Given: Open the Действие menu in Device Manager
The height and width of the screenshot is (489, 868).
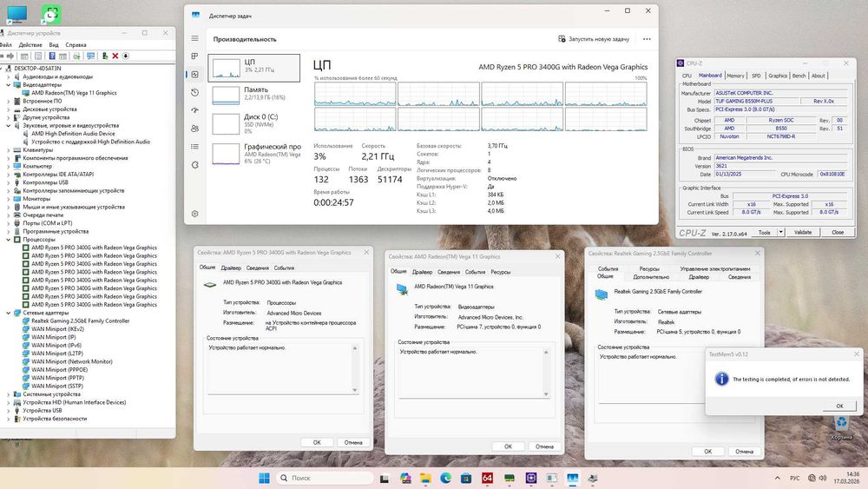Looking at the screenshot, I should tap(30, 45).
